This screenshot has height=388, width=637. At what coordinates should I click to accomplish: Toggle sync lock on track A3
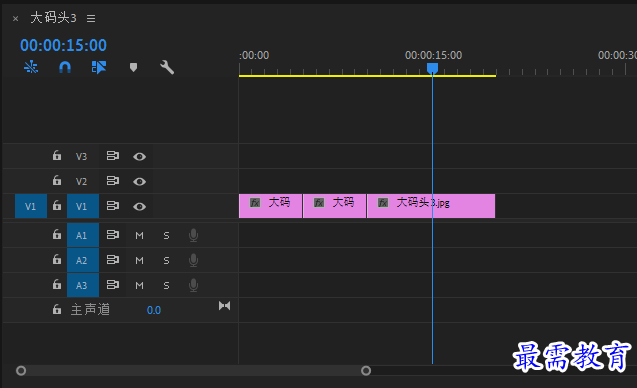click(x=113, y=285)
